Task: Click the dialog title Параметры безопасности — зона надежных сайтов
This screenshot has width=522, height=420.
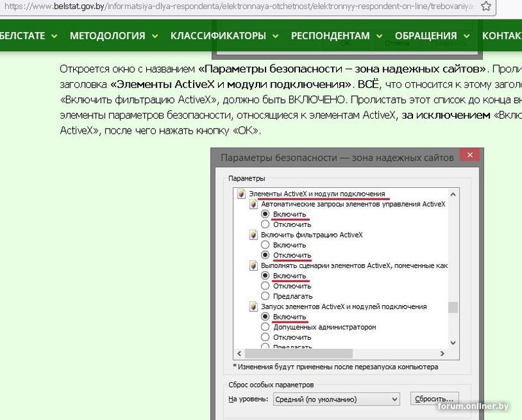Action: pyautogui.click(x=337, y=157)
